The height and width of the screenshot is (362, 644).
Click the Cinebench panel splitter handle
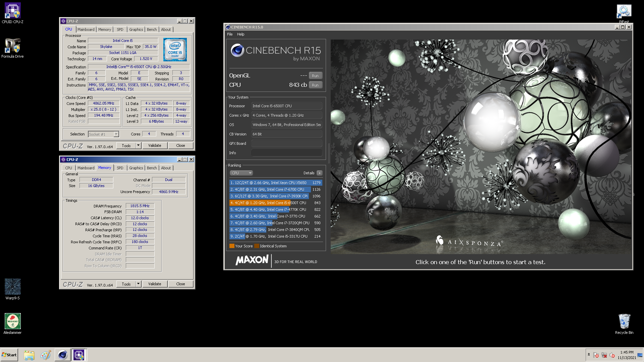coord(329,153)
